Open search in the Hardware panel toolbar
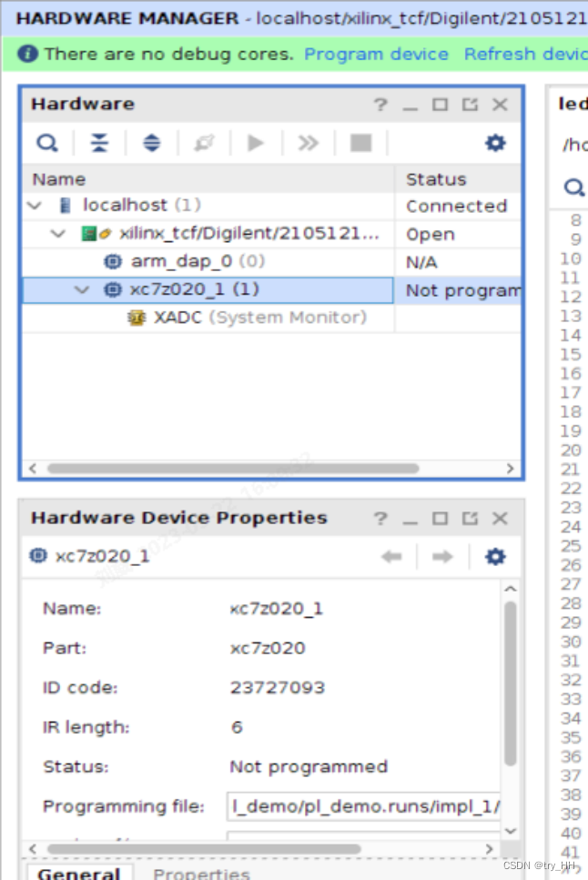The height and width of the screenshot is (880, 588). click(x=47, y=143)
